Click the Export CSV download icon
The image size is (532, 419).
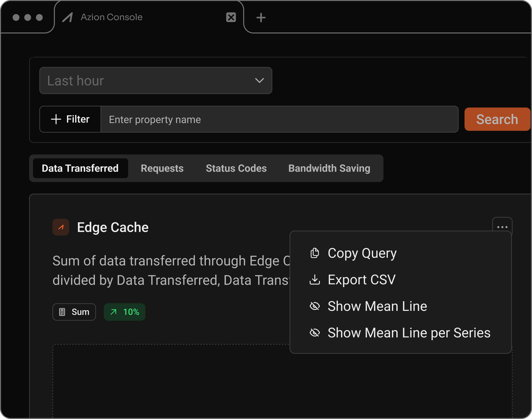click(315, 280)
